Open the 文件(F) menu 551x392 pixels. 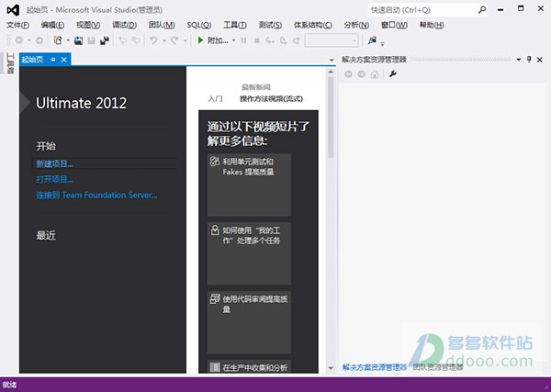pos(18,26)
